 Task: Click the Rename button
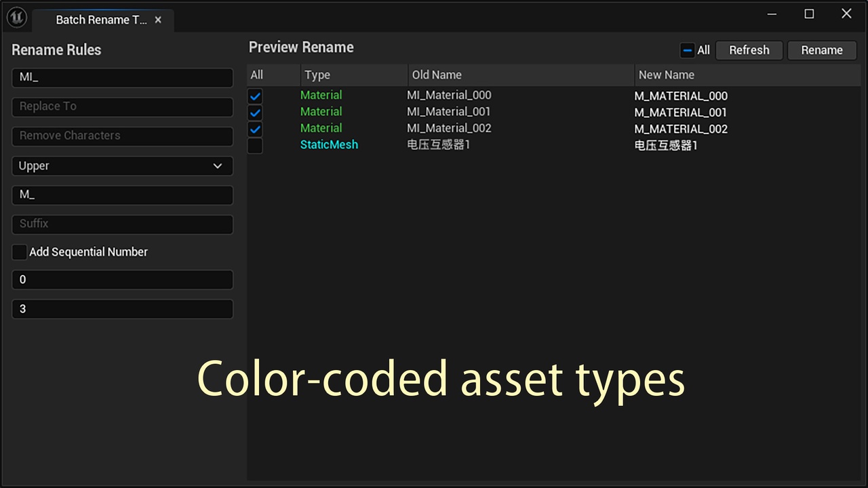pos(822,50)
